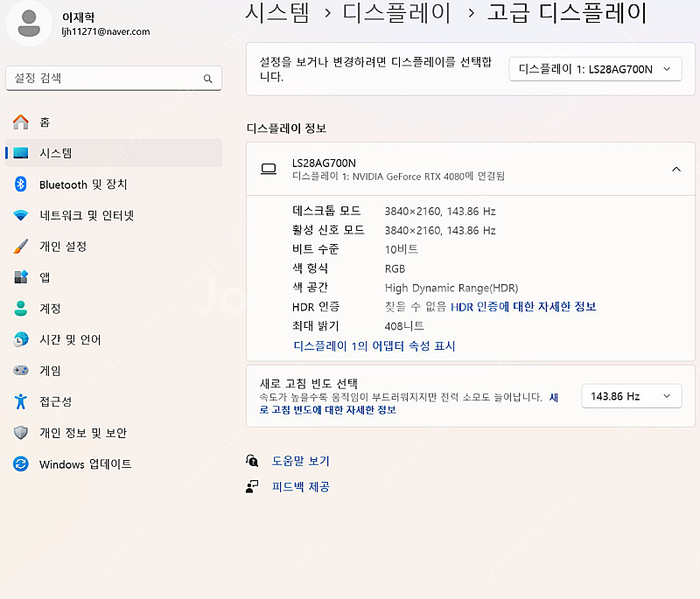Click the 피드백 제공 feedback icon

point(253,486)
